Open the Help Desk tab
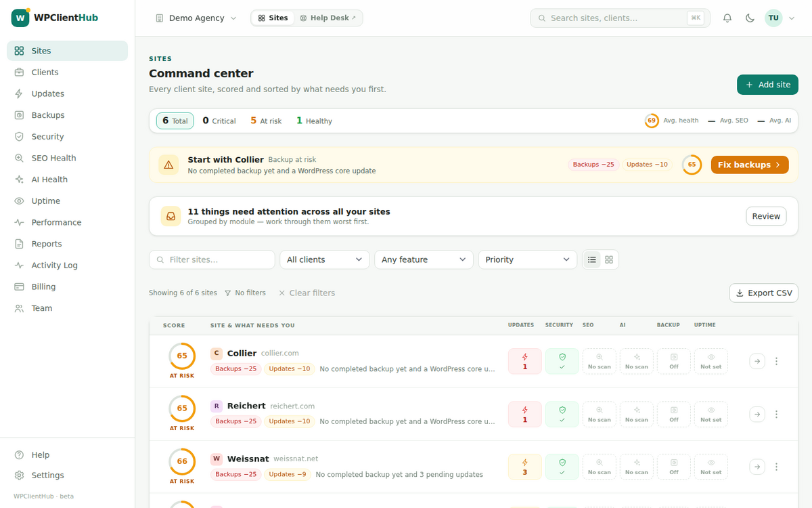812x508 pixels. coord(328,18)
